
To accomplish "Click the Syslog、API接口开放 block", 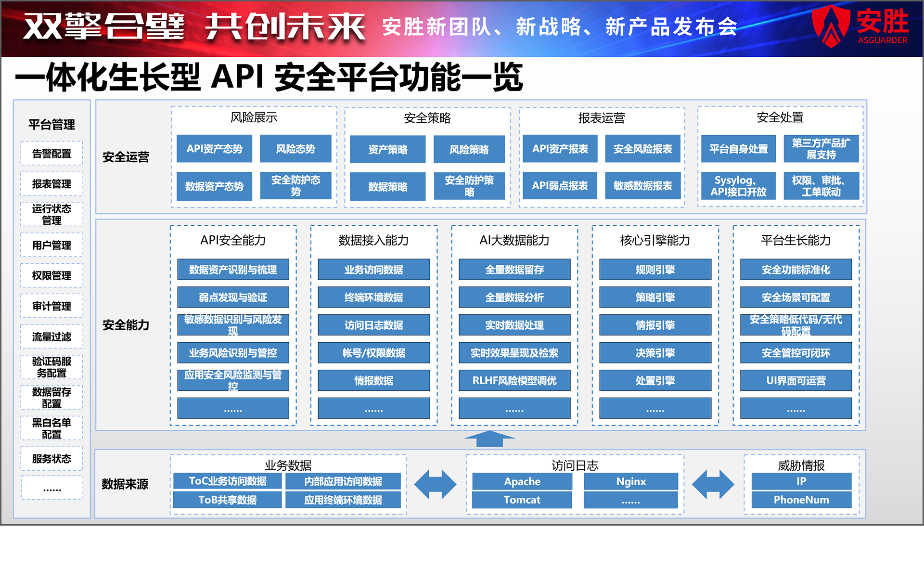I will tap(739, 186).
